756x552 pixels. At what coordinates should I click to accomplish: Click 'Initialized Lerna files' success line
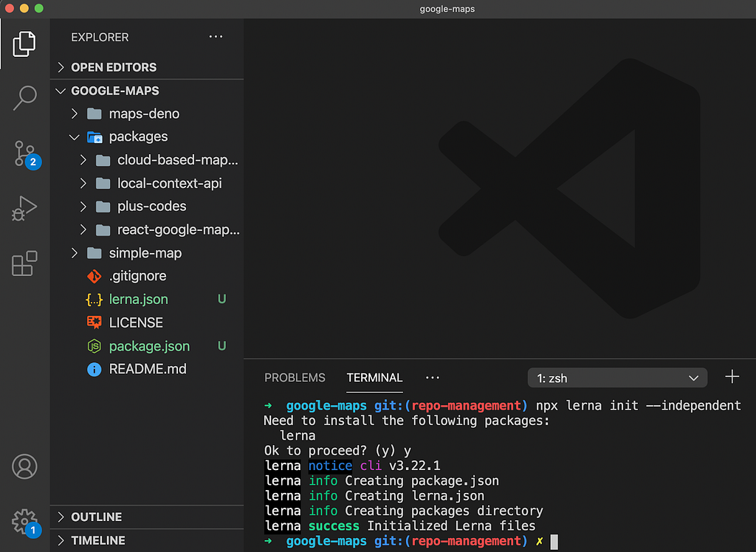451,525
